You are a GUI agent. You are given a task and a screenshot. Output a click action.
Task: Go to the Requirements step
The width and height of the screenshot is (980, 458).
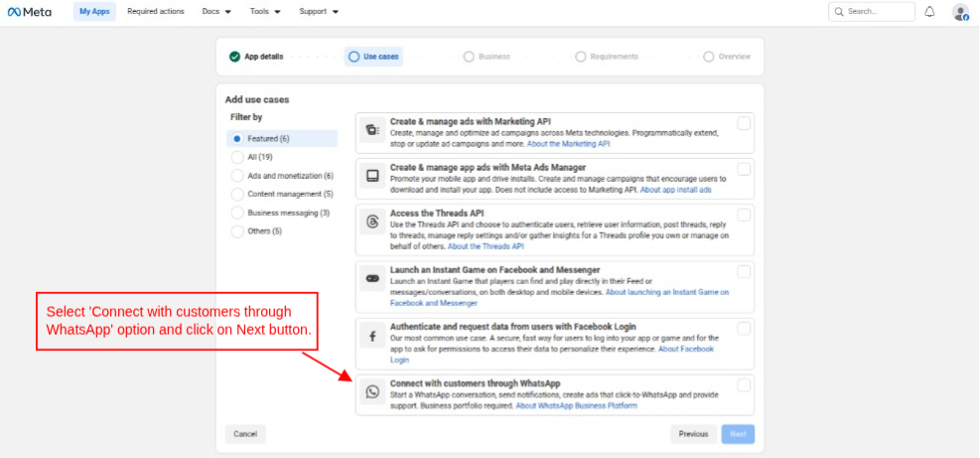click(607, 57)
